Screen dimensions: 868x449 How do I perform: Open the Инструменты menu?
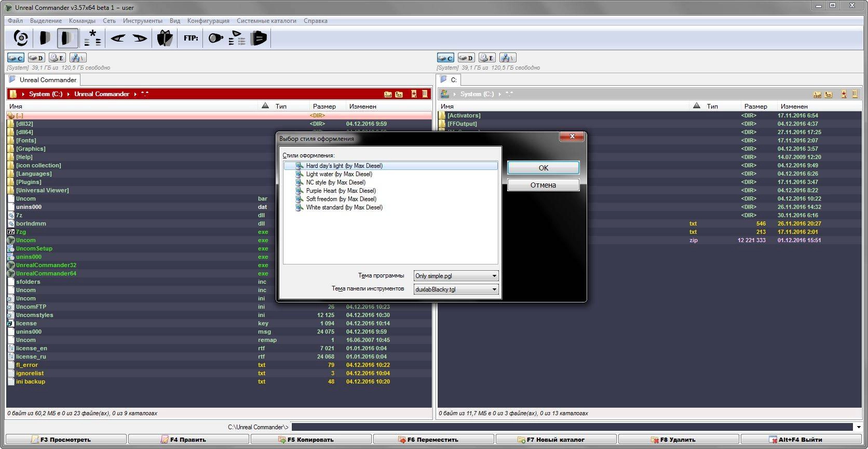143,21
